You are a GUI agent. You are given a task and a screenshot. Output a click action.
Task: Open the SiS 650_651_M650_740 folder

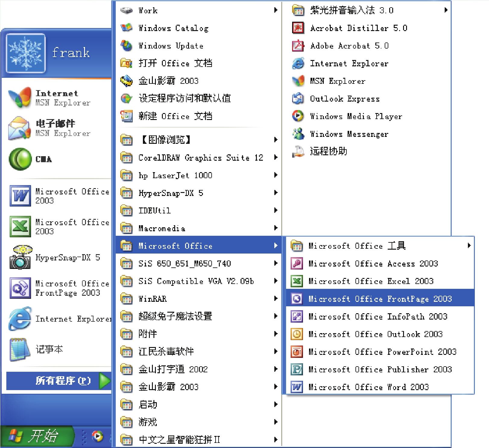click(x=199, y=263)
